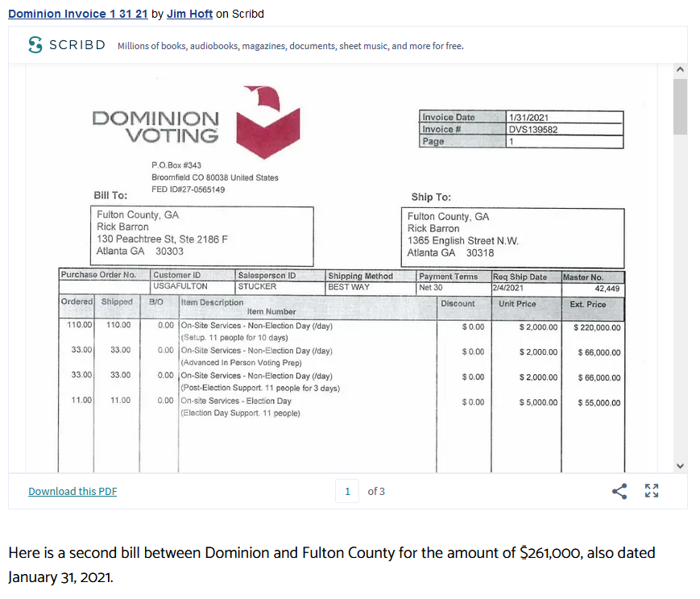Click ordered quantity 11.00

(81, 400)
